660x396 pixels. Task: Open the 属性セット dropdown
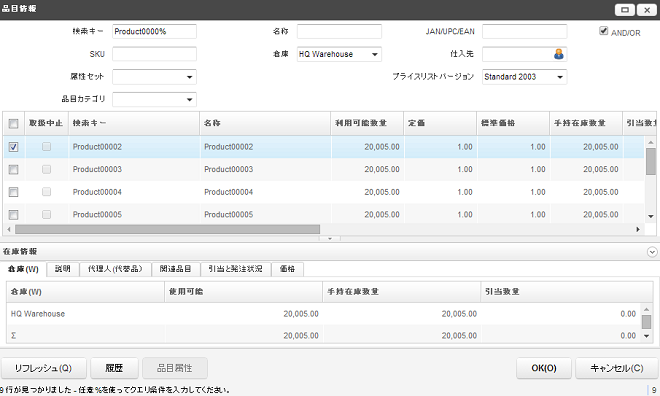click(x=189, y=77)
